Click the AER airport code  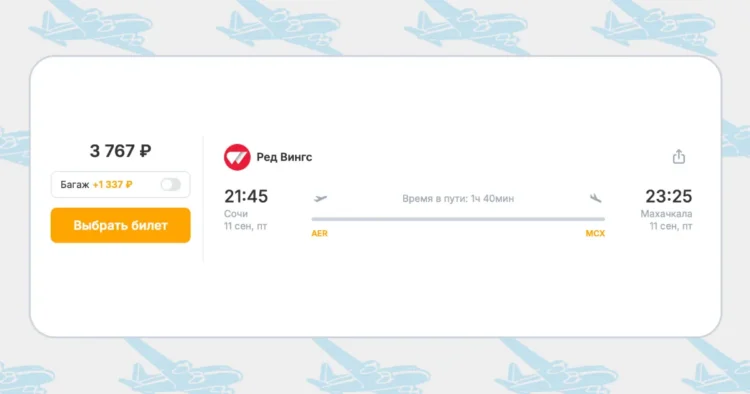(x=320, y=233)
